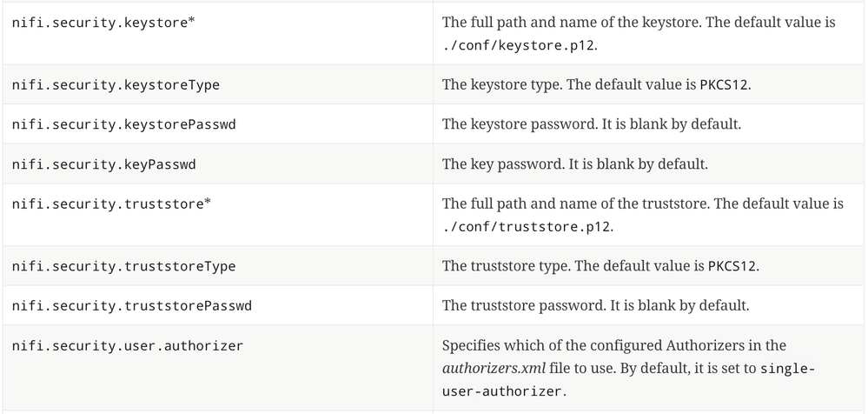Click the nifi.security.keystoreType property name
This screenshot has height=414, width=868.
(116, 84)
